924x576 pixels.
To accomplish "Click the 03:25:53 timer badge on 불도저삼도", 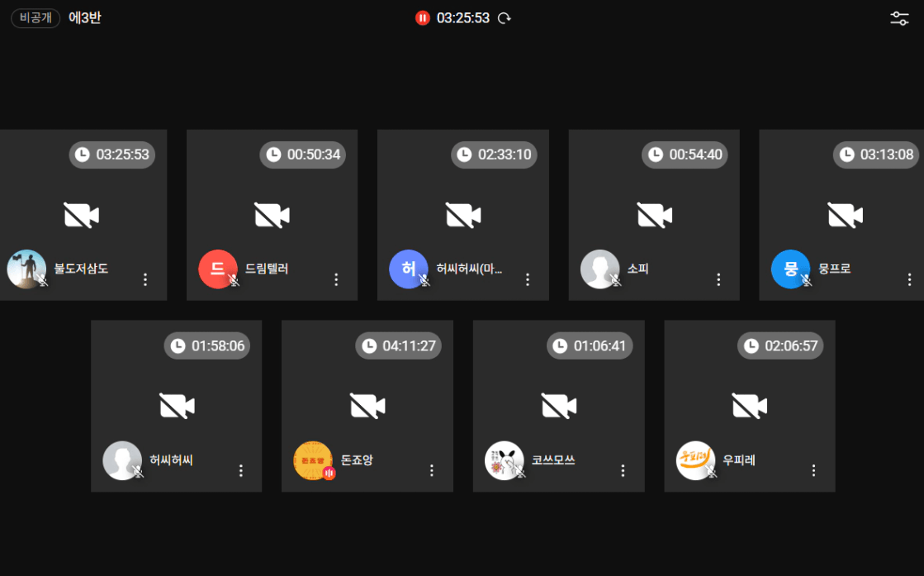I will (x=112, y=155).
